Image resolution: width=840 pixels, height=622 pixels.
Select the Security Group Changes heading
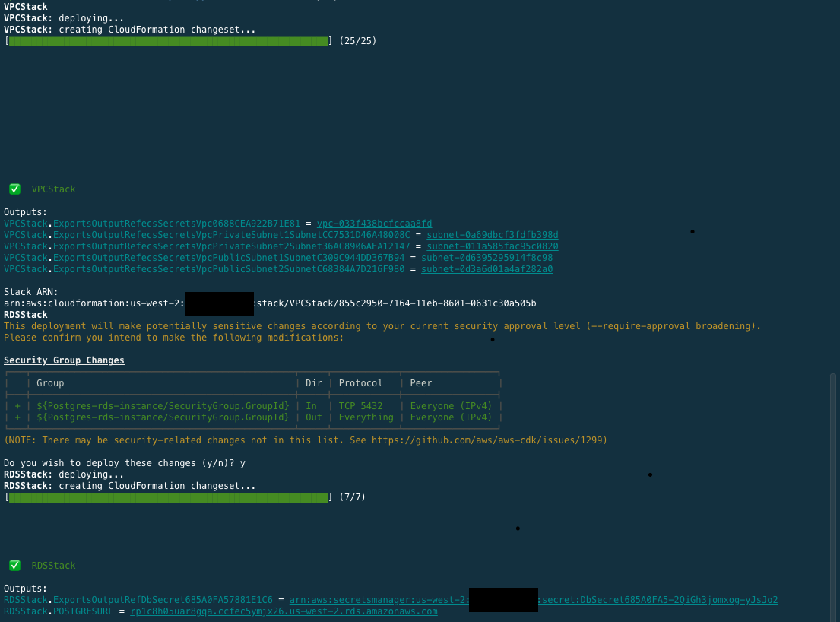(x=64, y=360)
